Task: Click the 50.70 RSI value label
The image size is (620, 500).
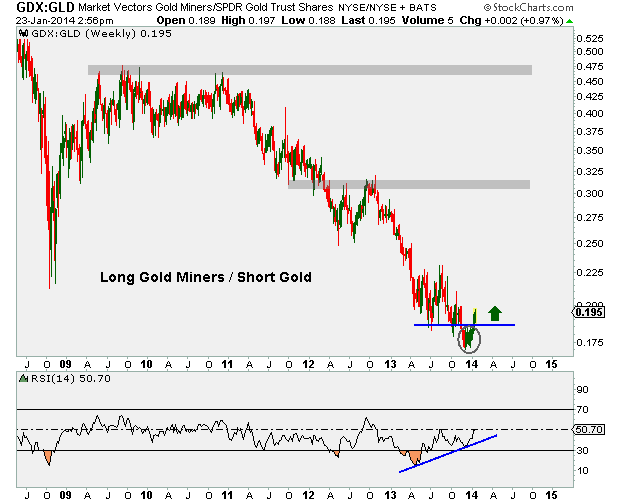Action: click(x=589, y=429)
